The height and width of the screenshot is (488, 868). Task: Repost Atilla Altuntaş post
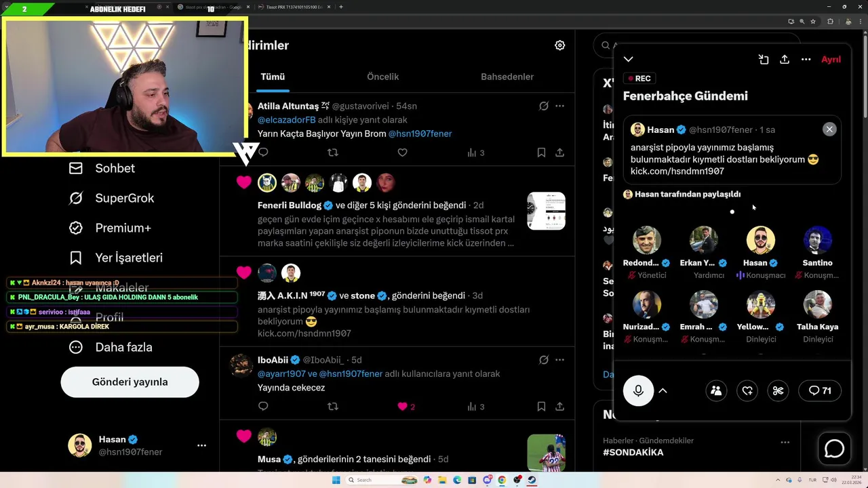[332, 152]
